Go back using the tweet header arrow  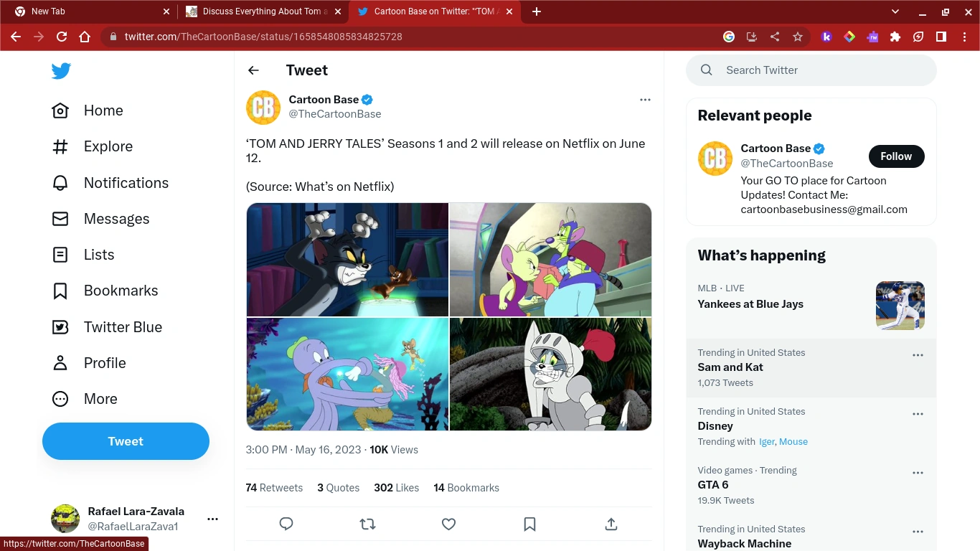[x=253, y=70]
